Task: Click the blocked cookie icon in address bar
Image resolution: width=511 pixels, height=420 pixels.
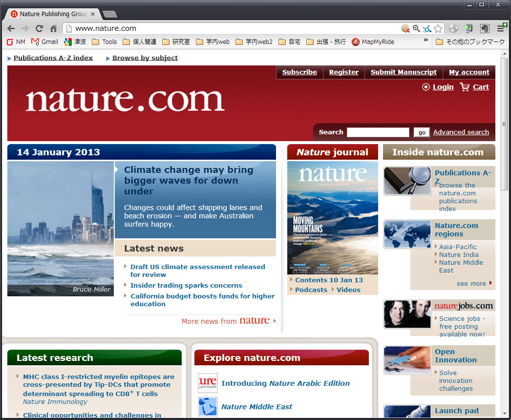Action: [405, 29]
